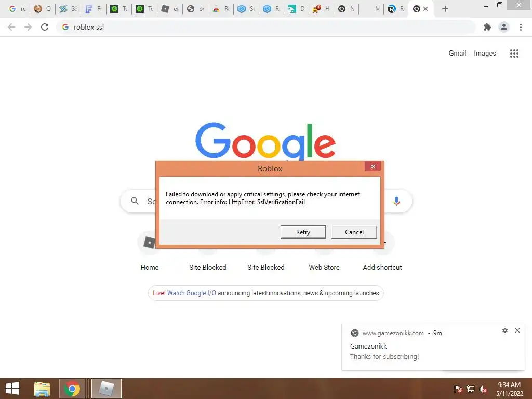Switch to the teal-icon D tab
The height and width of the screenshot is (399, 532).
(x=297, y=9)
